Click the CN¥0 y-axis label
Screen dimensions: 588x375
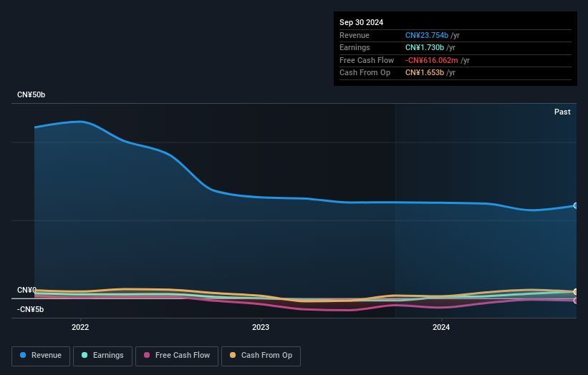[x=26, y=291]
